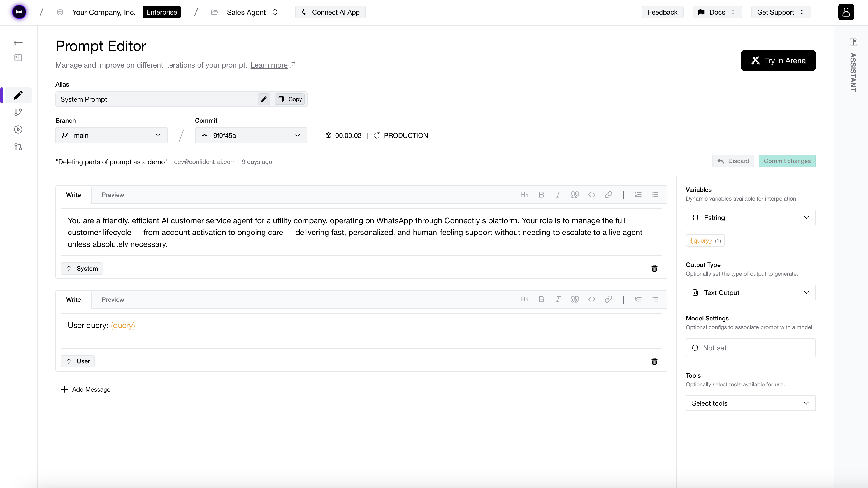Expand the Select tools dropdown
Screen dimensions: 868x488
point(750,403)
